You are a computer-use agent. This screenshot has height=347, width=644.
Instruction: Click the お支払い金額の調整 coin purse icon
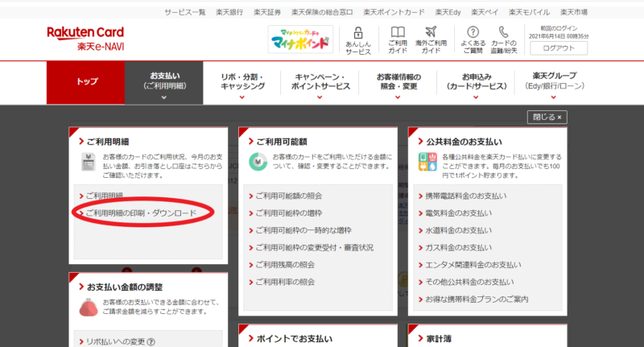pos(89,307)
